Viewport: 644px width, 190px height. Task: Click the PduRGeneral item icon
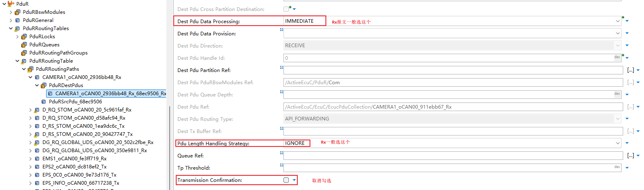[18, 20]
